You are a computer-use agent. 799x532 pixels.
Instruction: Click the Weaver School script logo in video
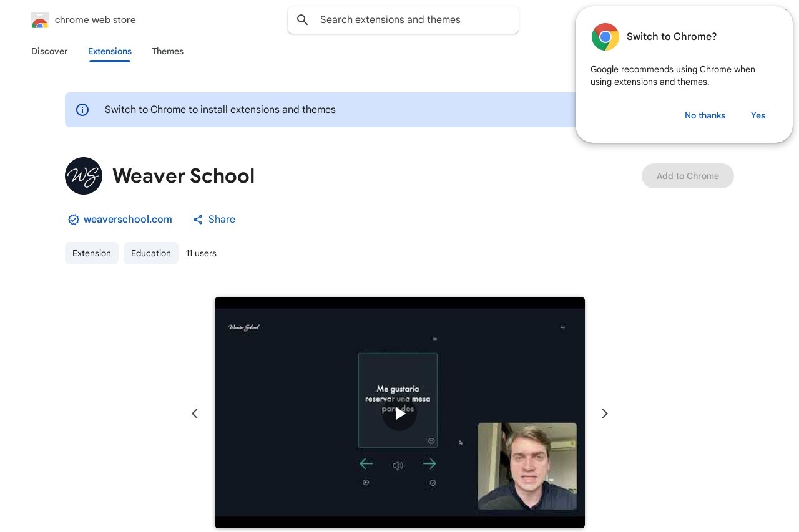(x=244, y=327)
